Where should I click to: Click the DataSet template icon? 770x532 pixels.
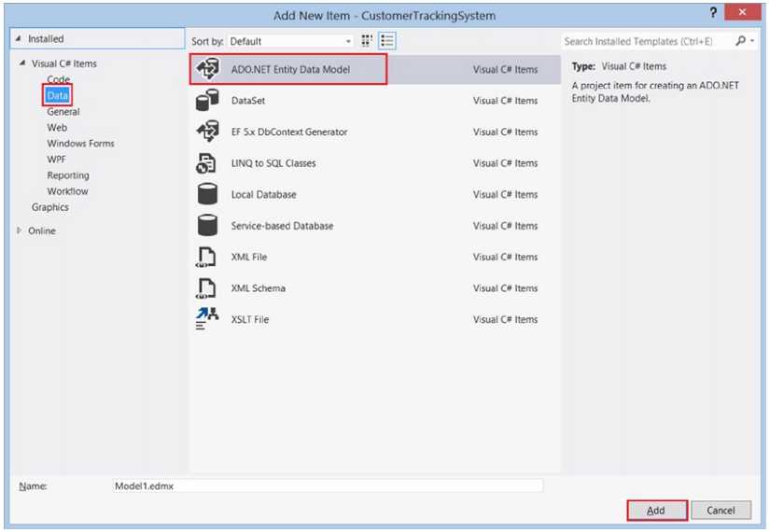(207, 101)
